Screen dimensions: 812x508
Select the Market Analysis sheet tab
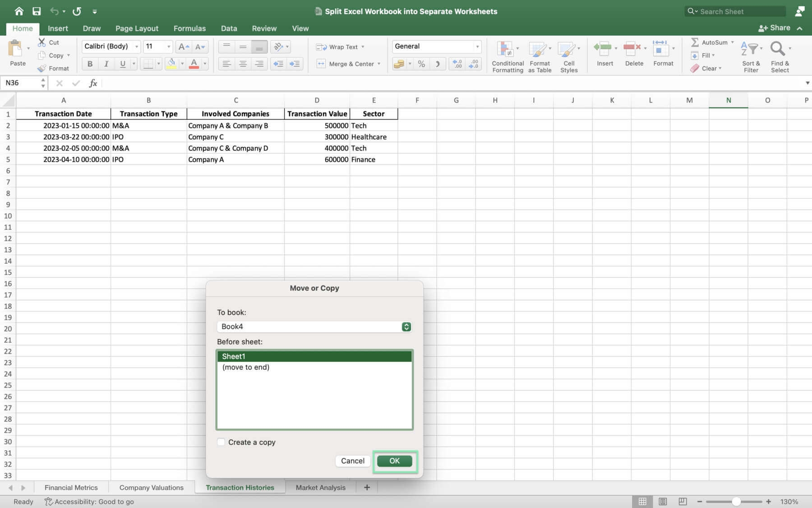(320, 488)
